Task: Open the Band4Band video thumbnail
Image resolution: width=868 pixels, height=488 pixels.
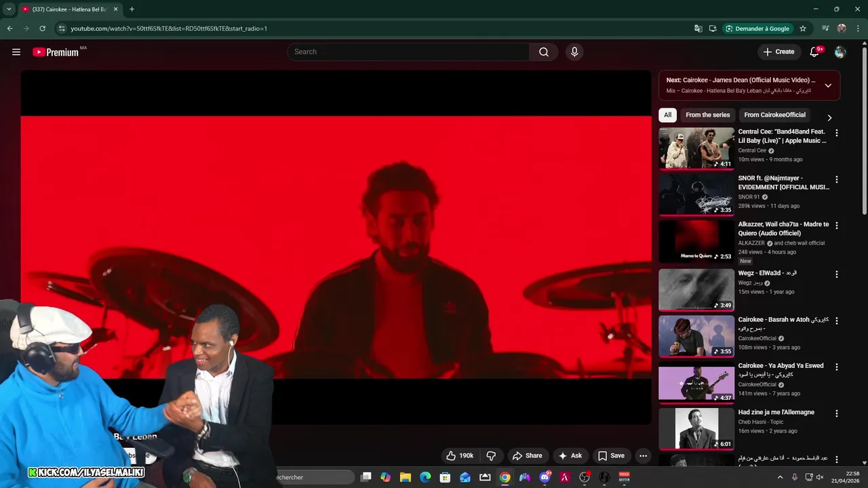Action: [696, 148]
